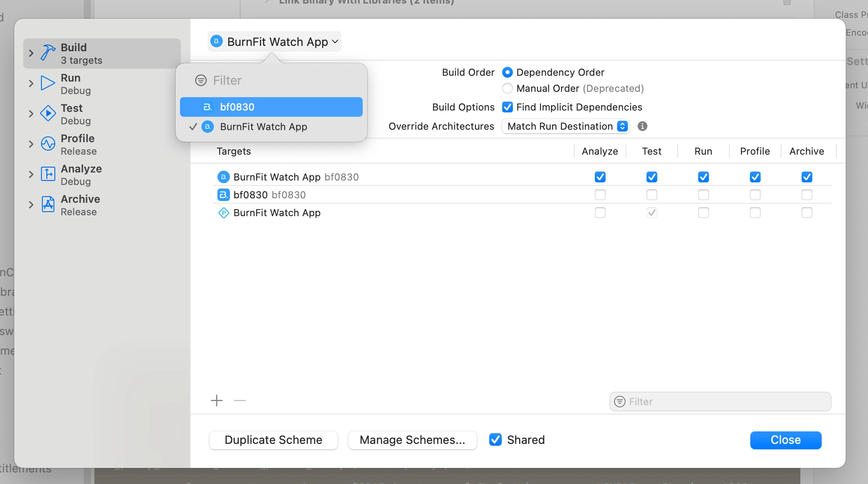
Task: Click the Override Architectures info icon
Action: point(642,126)
